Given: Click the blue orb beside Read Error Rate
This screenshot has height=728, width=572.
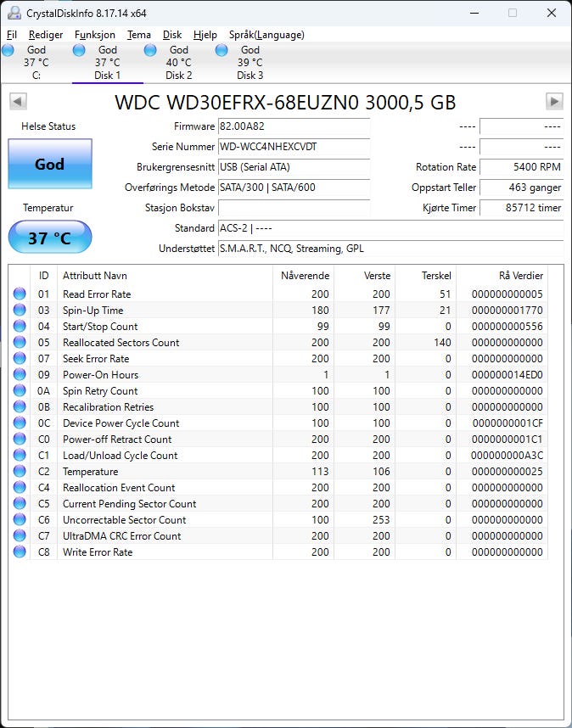Looking at the screenshot, I should coord(20,294).
